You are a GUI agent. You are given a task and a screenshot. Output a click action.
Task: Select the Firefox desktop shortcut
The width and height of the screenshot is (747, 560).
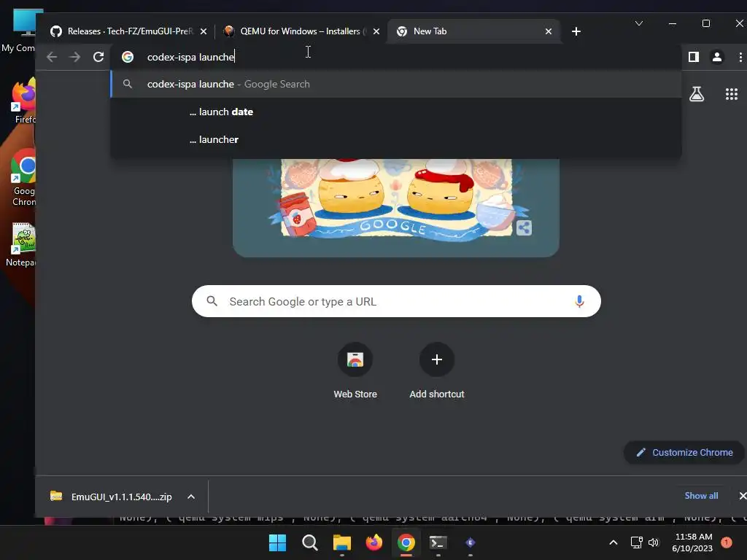click(24, 101)
